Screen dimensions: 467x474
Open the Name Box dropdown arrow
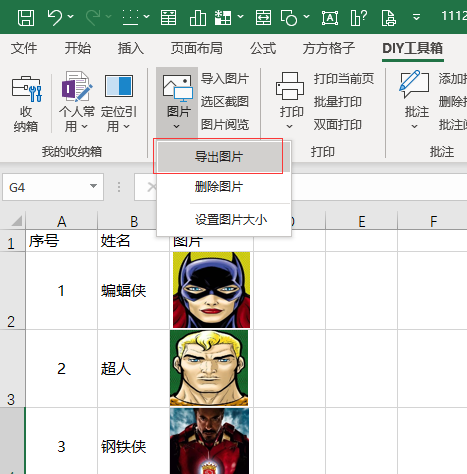point(94,186)
